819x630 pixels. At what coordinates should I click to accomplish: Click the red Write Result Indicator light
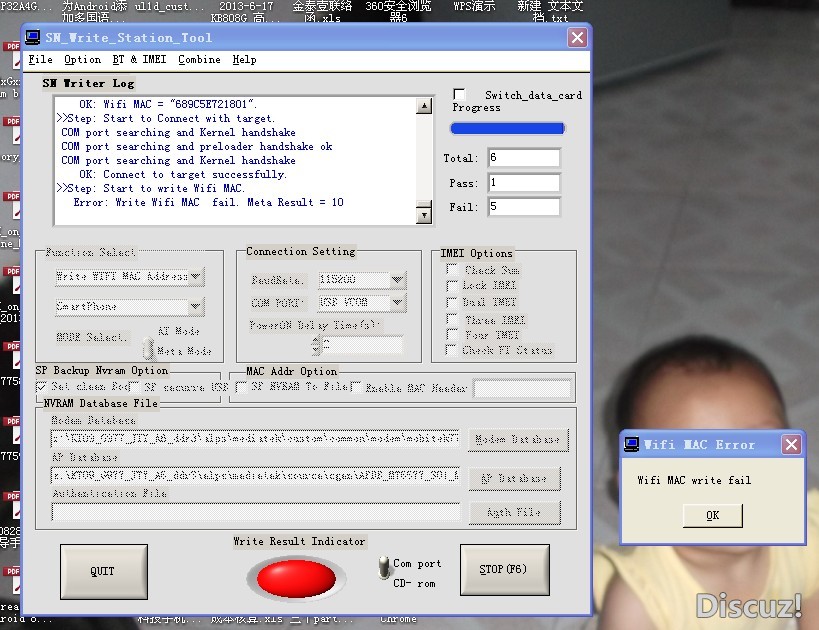(x=296, y=577)
